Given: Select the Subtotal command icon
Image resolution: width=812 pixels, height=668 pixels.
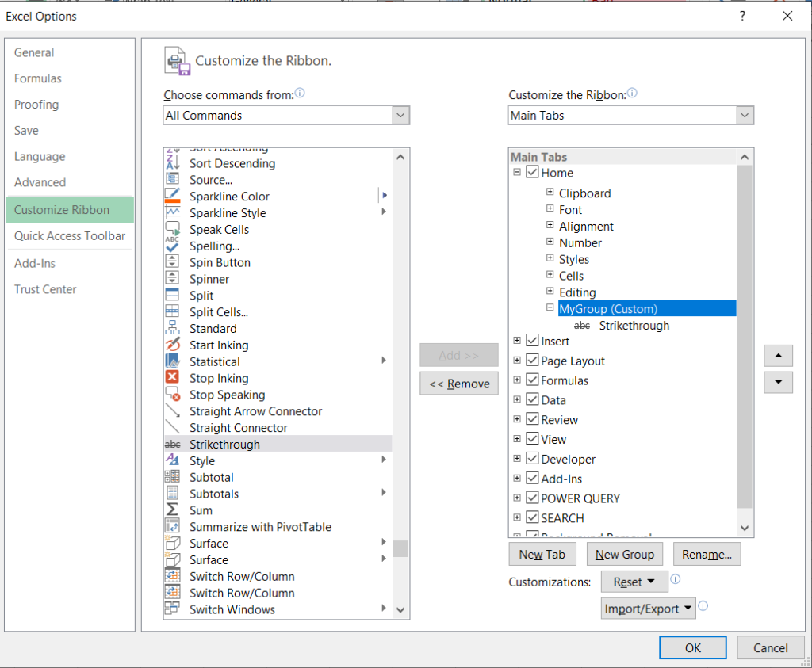Looking at the screenshot, I should 172,478.
